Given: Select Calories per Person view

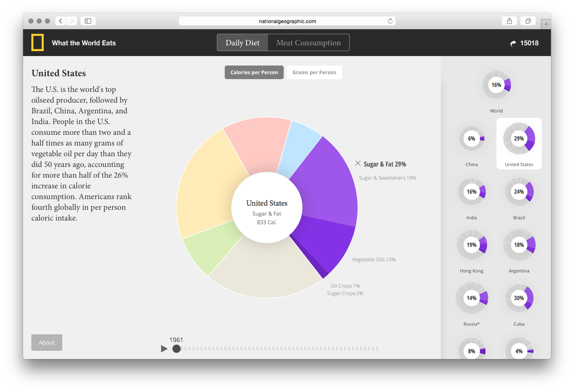Looking at the screenshot, I should (x=254, y=73).
